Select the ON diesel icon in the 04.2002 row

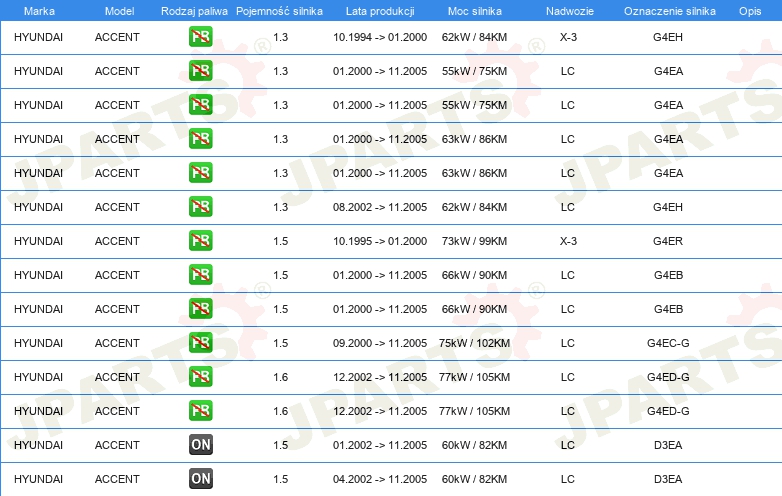[200, 479]
